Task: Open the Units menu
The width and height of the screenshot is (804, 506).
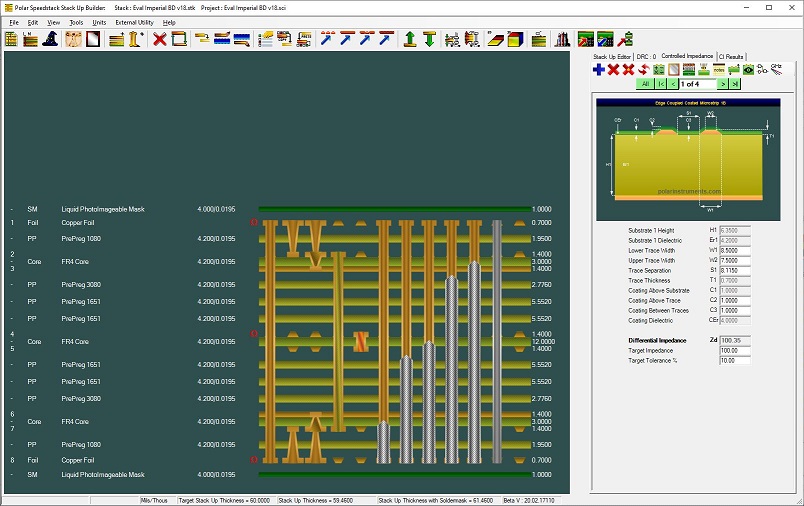Action: click(99, 23)
